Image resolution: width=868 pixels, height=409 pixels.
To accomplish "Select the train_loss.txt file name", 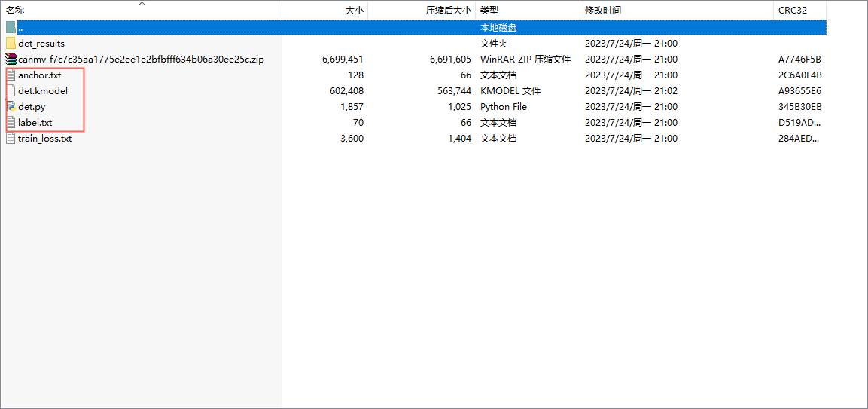I will (45, 139).
